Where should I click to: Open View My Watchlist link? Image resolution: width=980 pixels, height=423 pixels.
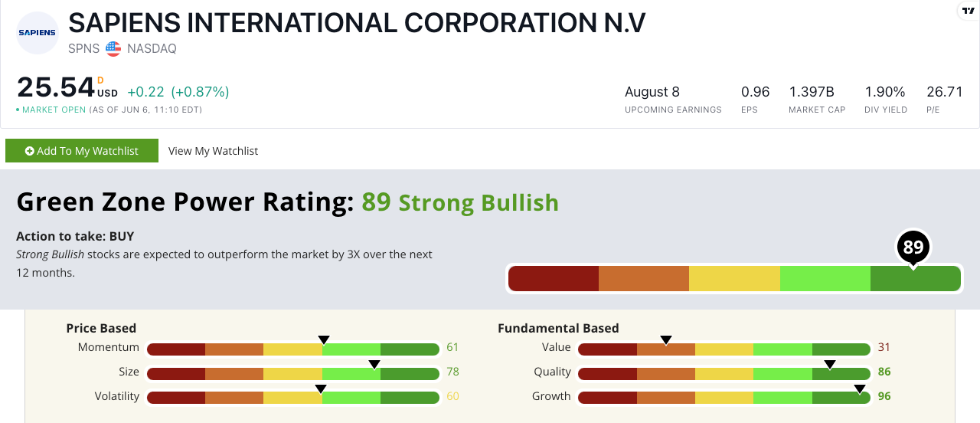coord(213,151)
